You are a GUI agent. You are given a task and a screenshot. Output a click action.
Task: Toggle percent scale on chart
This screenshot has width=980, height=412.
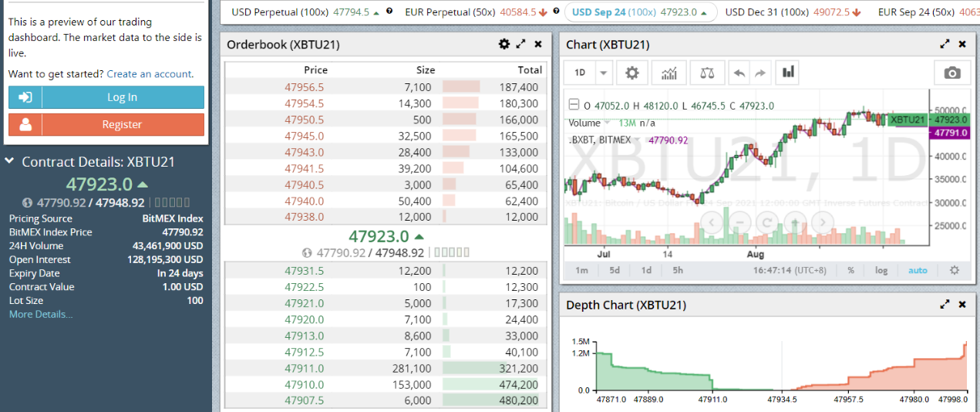click(x=851, y=270)
